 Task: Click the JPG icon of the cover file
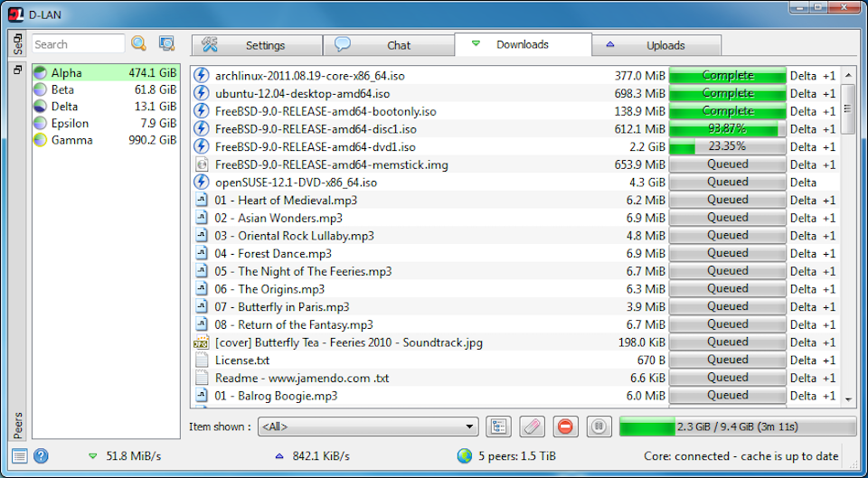(x=202, y=342)
